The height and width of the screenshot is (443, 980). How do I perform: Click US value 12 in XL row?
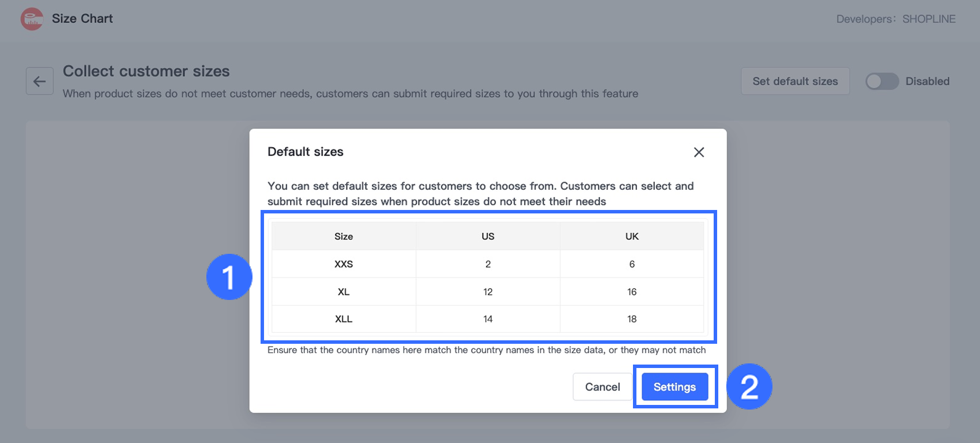click(x=488, y=292)
